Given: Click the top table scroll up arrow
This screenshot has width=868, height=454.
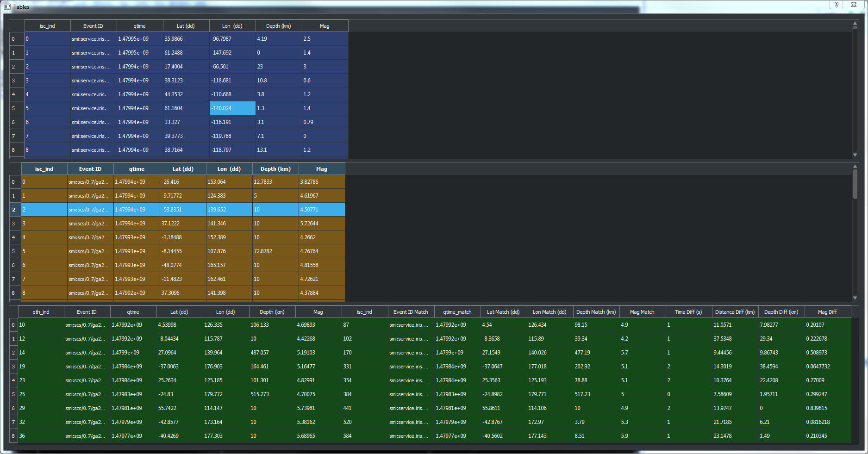Looking at the screenshot, I should (x=855, y=23).
